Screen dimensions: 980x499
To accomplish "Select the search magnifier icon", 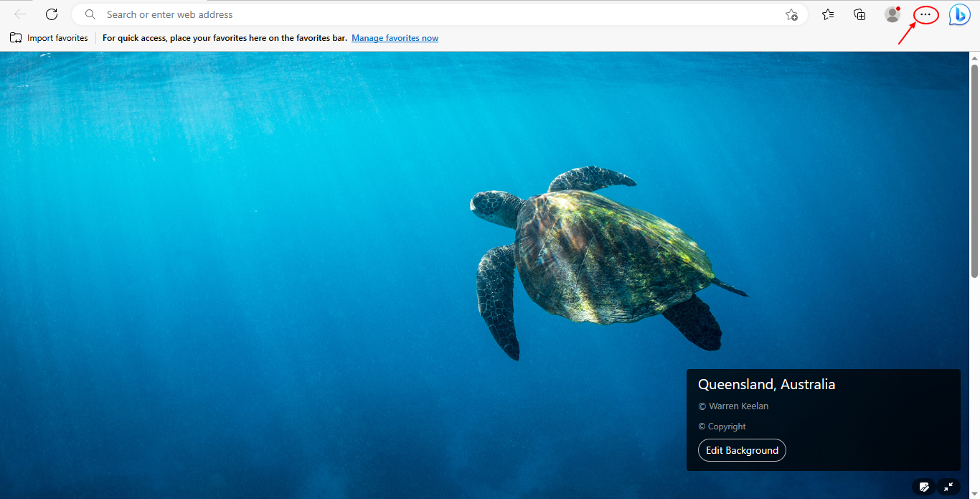I will point(90,14).
